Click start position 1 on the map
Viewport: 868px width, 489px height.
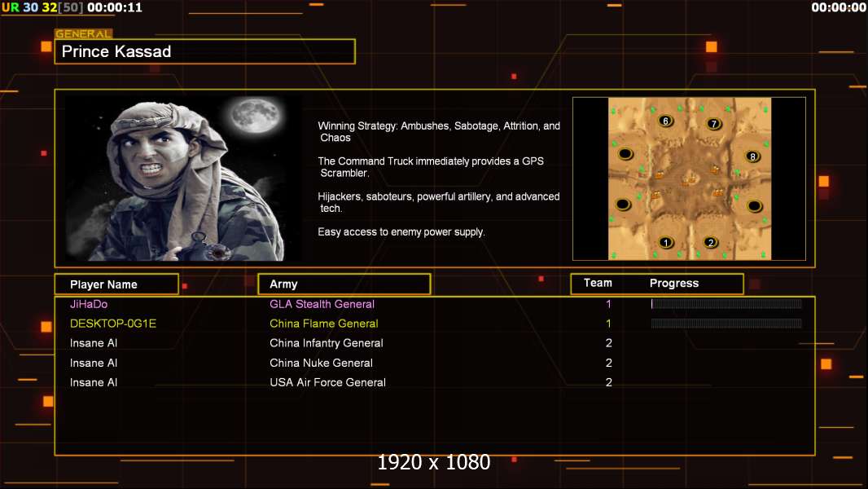pos(666,243)
